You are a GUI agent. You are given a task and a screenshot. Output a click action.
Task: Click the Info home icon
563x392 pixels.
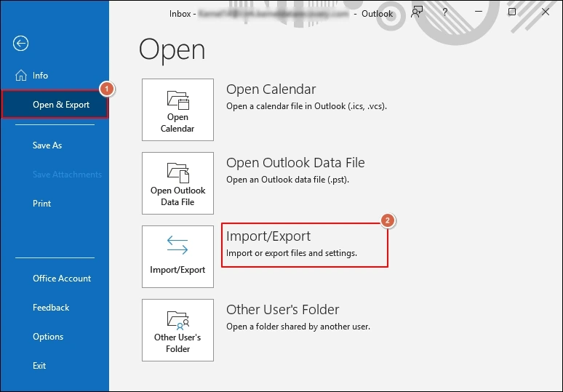tap(21, 75)
